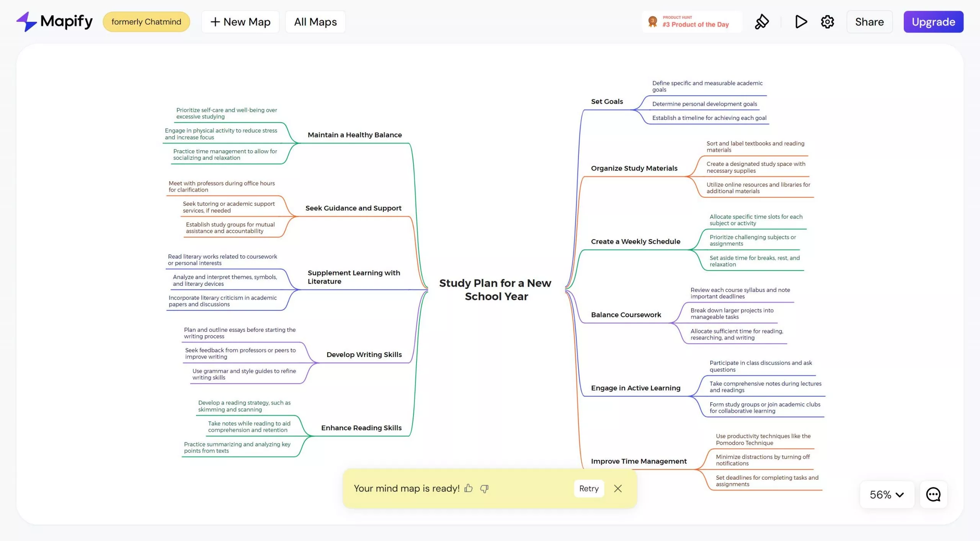Open the chat assistant bubble icon
980x541 pixels.
tap(933, 494)
